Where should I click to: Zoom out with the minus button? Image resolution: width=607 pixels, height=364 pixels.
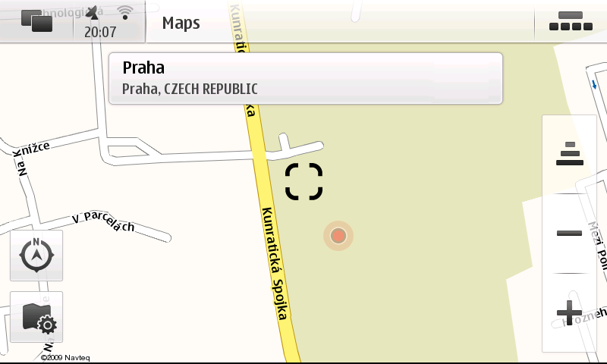(570, 234)
